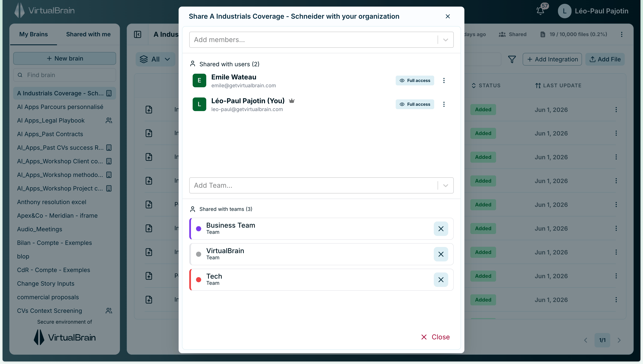Click the shared-users icon beside CVs Context Screening
This screenshot has width=643, height=364.
point(109,311)
